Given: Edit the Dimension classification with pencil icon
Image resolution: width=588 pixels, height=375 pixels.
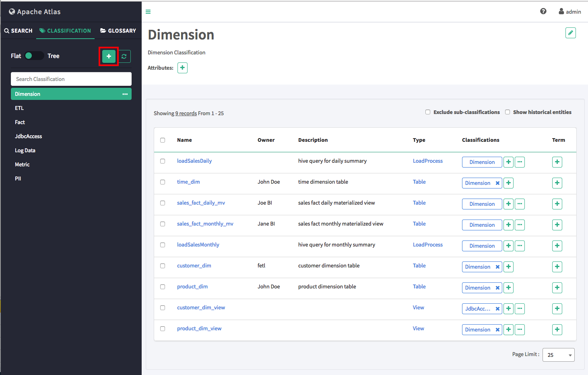Looking at the screenshot, I should tap(571, 33).
